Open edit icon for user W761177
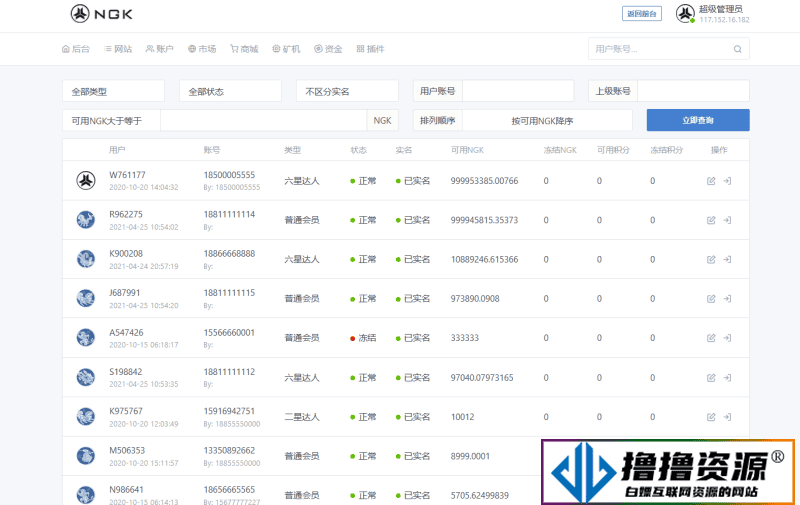 711,181
